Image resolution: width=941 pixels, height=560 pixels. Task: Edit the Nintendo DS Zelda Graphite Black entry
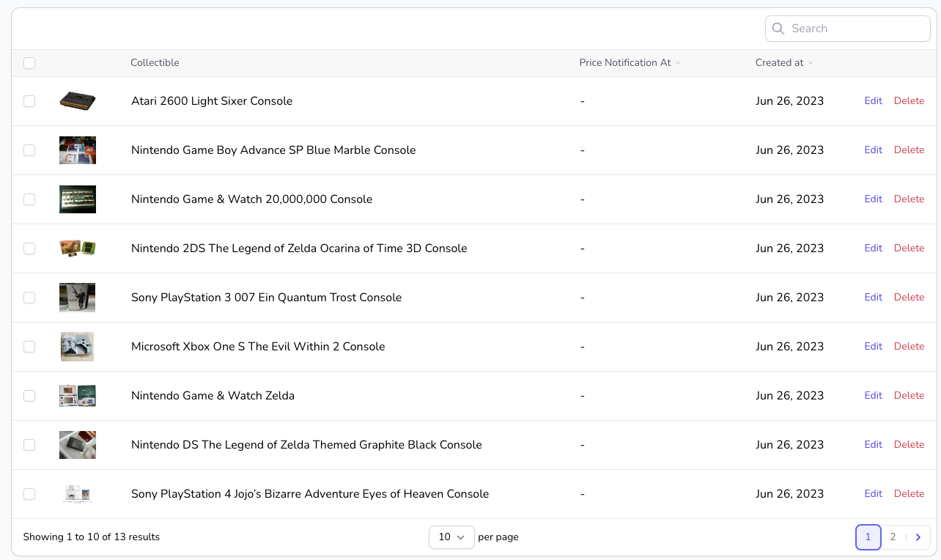pos(874,445)
